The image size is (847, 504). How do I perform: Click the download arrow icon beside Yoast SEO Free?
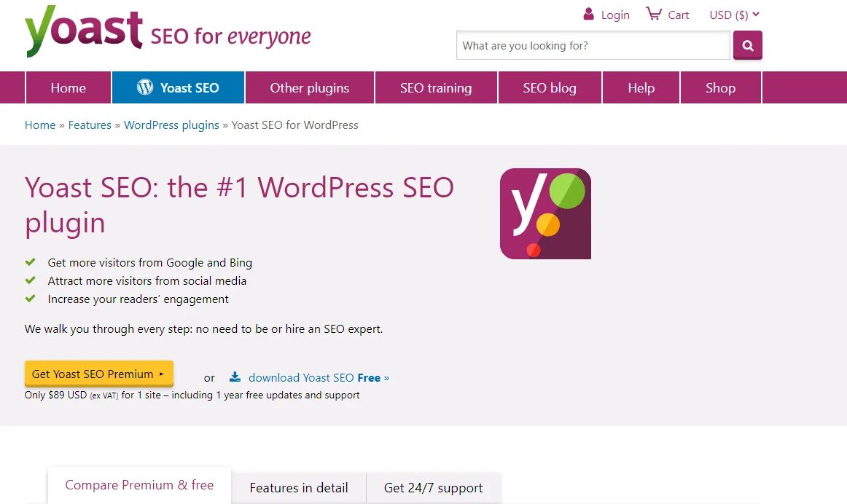[235, 377]
